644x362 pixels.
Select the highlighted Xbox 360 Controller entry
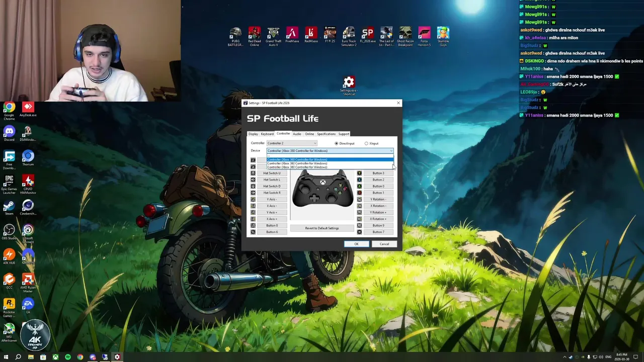(x=330, y=159)
